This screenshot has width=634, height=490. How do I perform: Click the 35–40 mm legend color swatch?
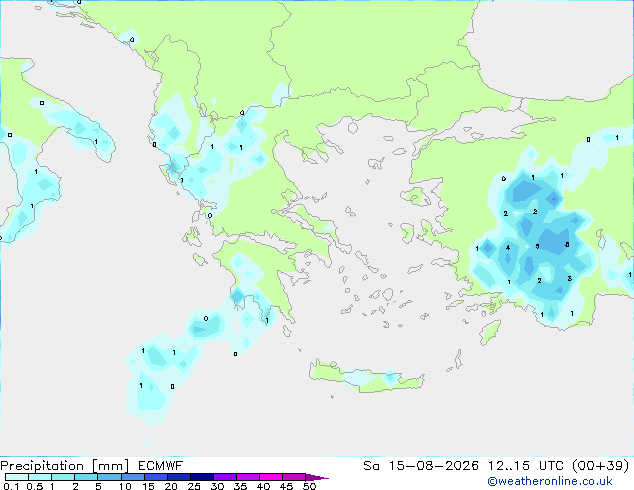pyautogui.click(x=247, y=477)
